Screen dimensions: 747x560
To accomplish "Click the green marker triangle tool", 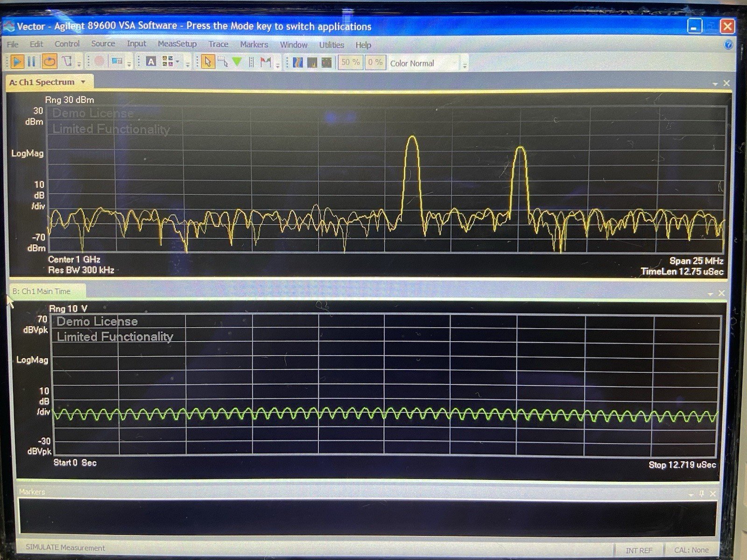I will pyautogui.click(x=237, y=62).
